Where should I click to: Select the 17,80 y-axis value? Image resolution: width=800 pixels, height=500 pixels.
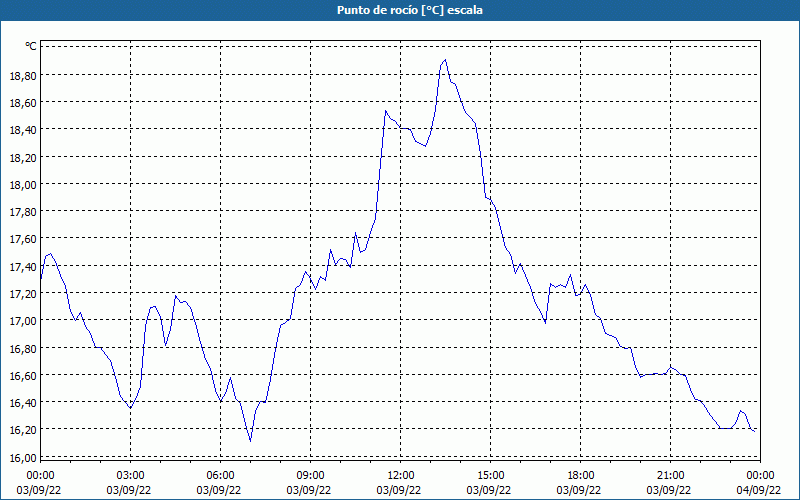tap(23, 212)
